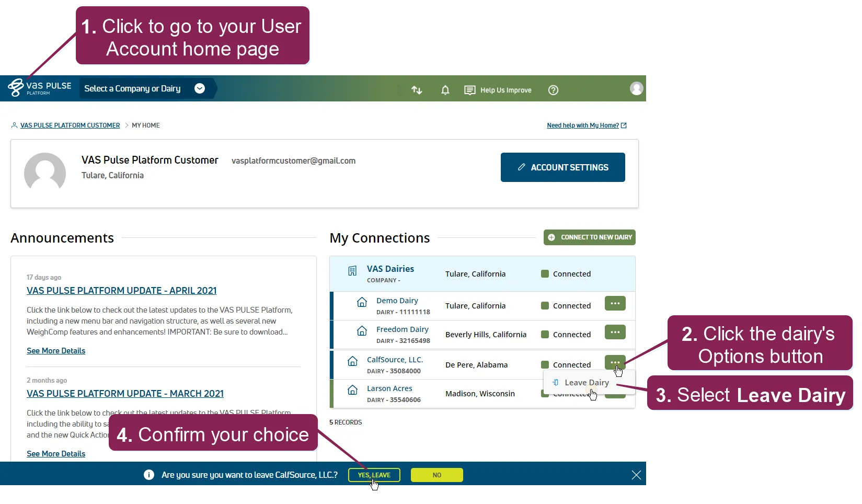
Task: Open the notifications bell
Action: pos(445,90)
